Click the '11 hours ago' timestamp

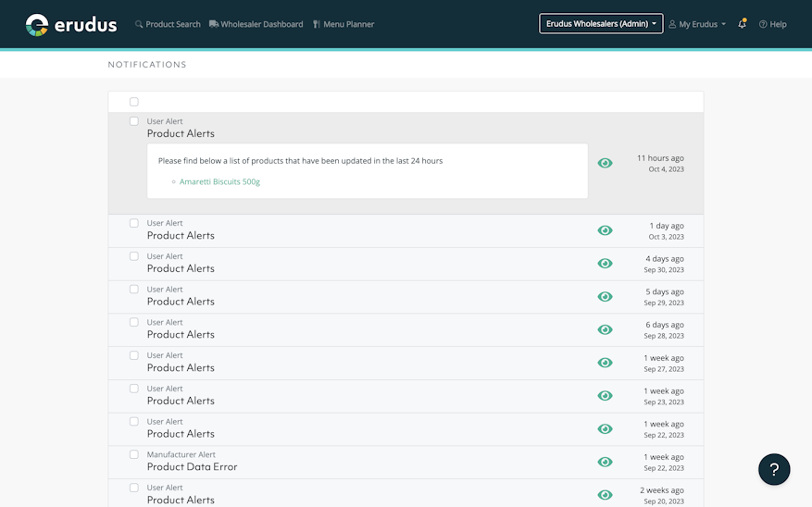[660, 158]
